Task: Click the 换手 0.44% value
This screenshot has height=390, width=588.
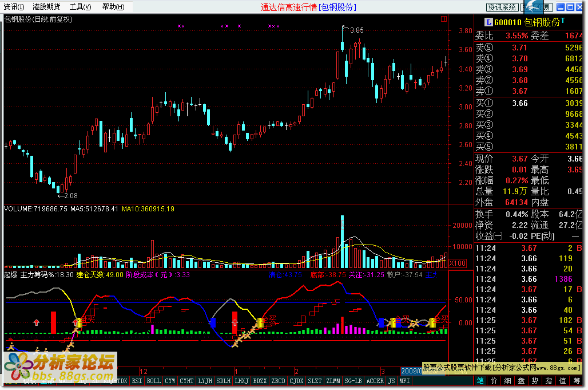Action: tap(517, 214)
